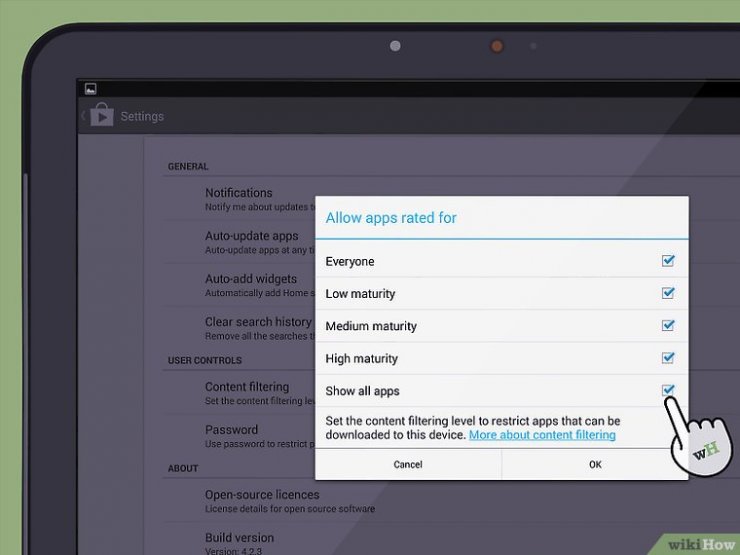
Task: Open Open-source licences entry
Action: click(x=290, y=501)
